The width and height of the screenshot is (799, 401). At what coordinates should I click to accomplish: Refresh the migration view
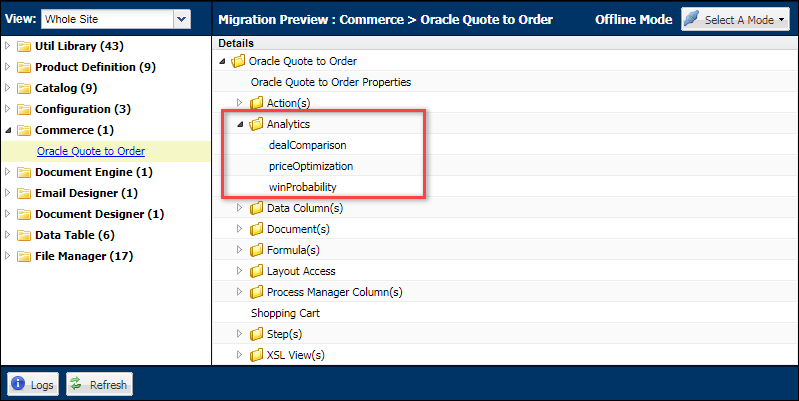[99, 384]
